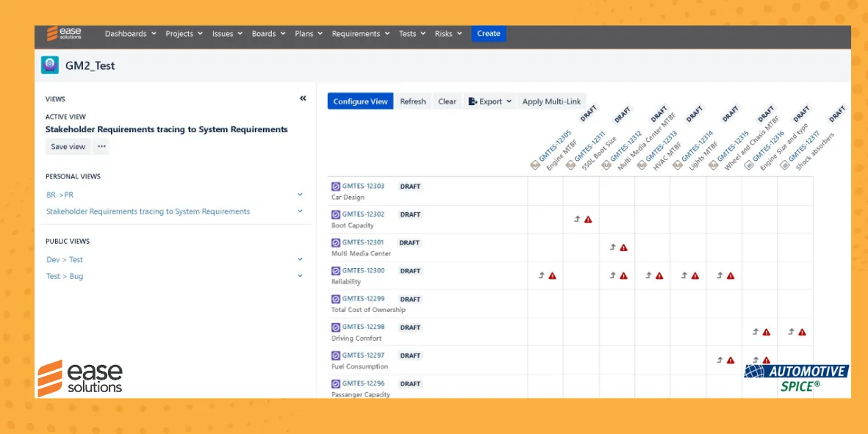Click the issue type icon for GMTES-12297
868x434 pixels.
tap(335, 355)
